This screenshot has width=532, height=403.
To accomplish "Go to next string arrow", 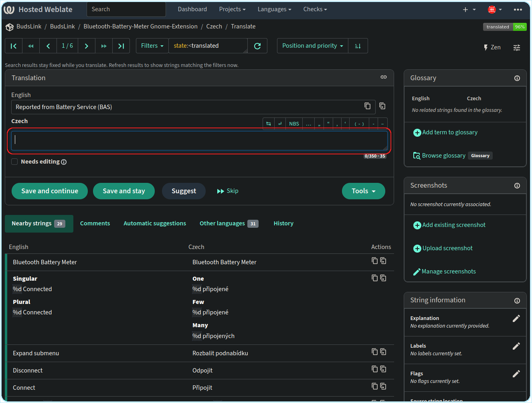I will tap(87, 46).
